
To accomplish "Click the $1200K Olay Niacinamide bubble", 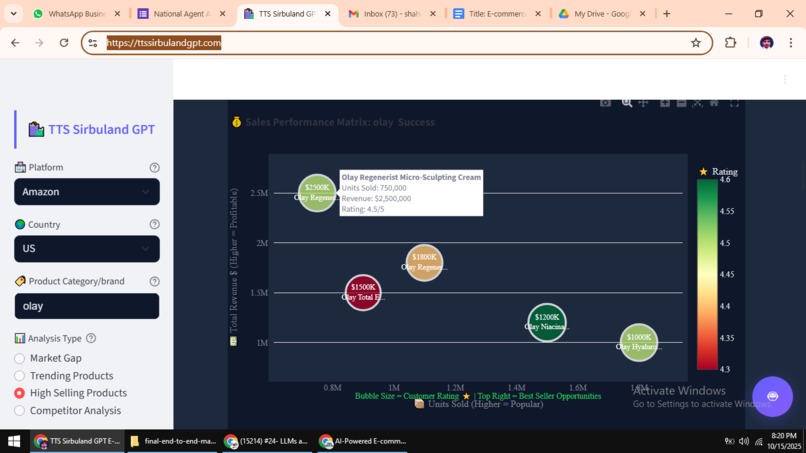I will 546,322.
